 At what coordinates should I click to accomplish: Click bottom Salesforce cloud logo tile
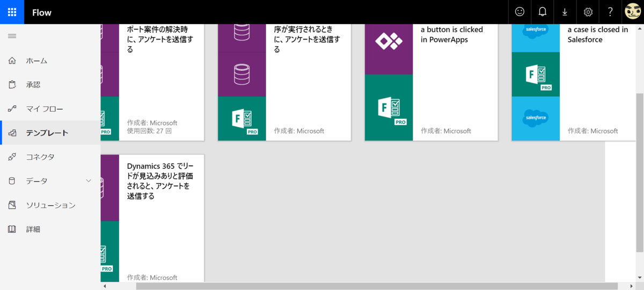[536, 118]
